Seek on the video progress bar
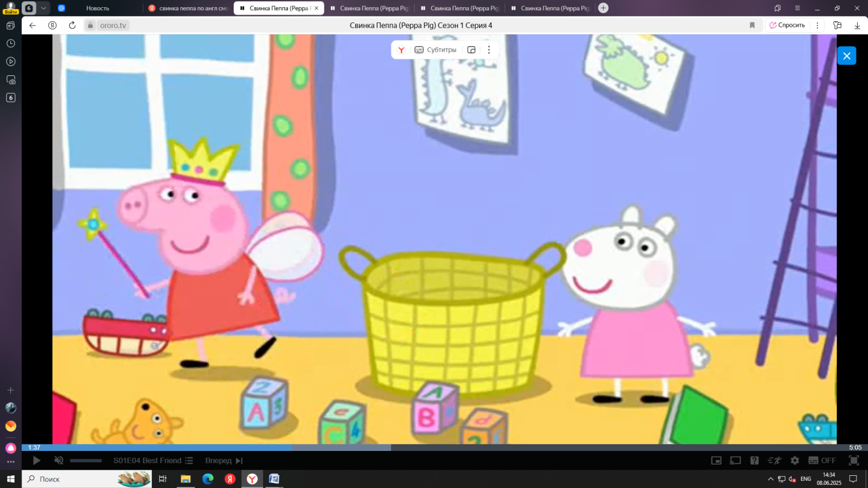Screen dimensions: 868x488 445,448
